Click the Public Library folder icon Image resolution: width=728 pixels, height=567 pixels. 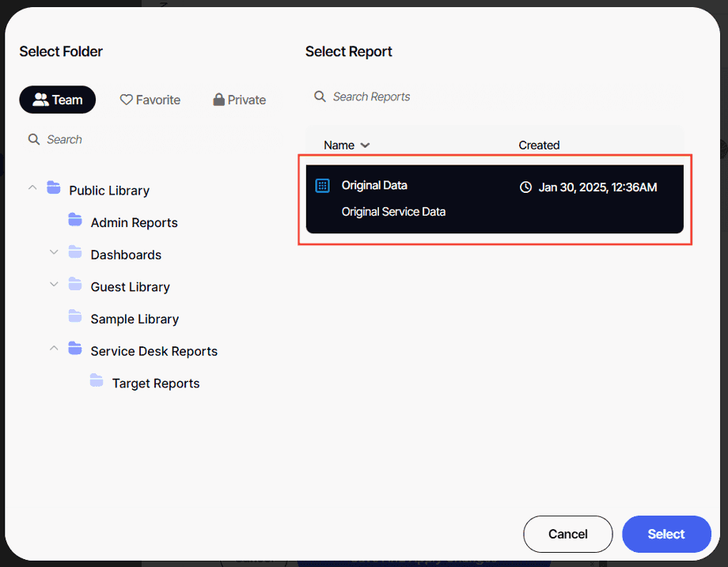53,188
